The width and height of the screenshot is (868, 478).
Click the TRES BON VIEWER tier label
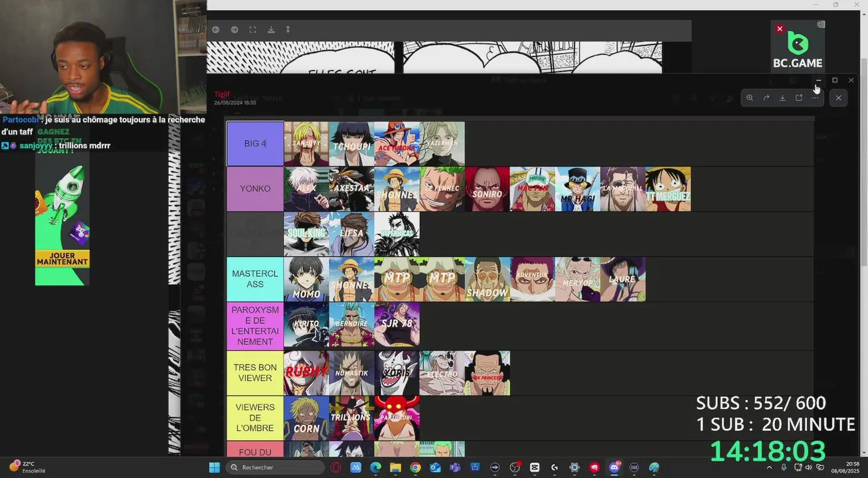point(255,373)
